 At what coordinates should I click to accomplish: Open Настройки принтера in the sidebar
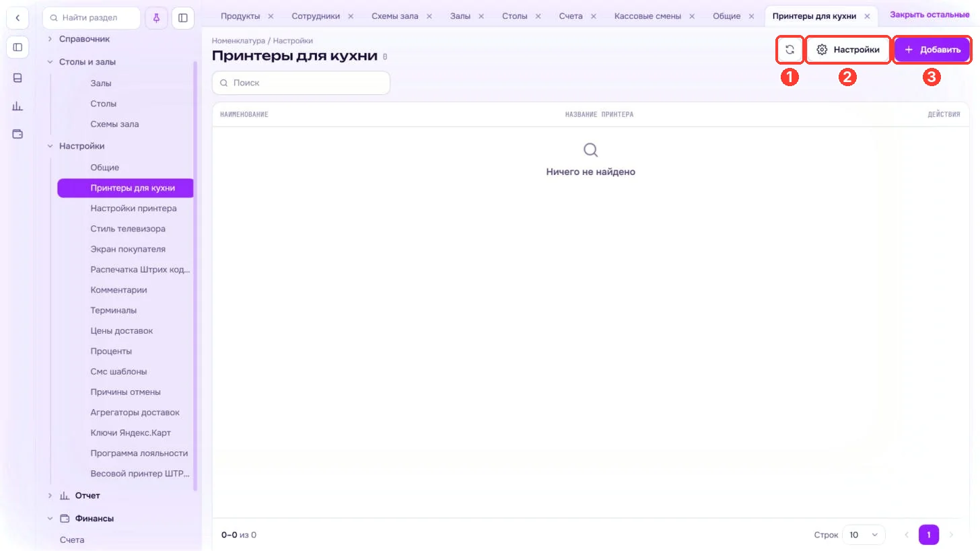133,209
